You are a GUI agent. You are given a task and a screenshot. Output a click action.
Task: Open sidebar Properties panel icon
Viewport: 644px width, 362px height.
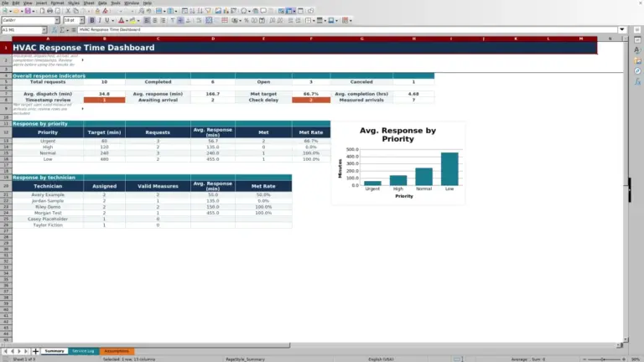click(x=637, y=40)
